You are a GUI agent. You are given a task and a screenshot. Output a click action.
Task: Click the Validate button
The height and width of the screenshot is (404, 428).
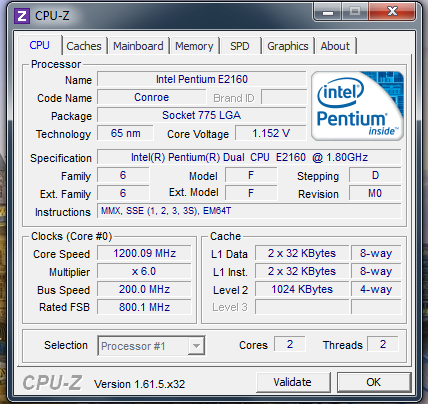point(293,382)
